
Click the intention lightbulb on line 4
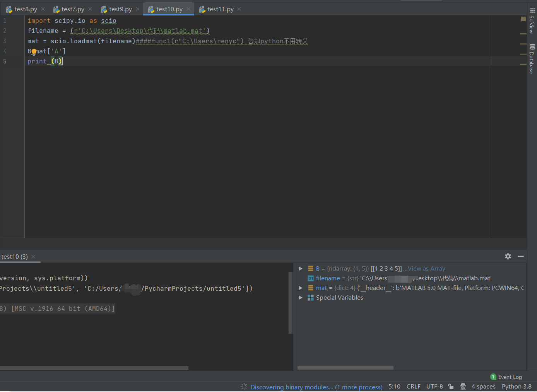coord(34,51)
